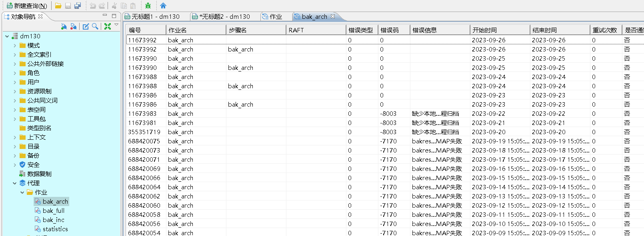The width and height of the screenshot is (644, 236).
Task: Expand the 表空间 folder
Action: click(x=15, y=110)
